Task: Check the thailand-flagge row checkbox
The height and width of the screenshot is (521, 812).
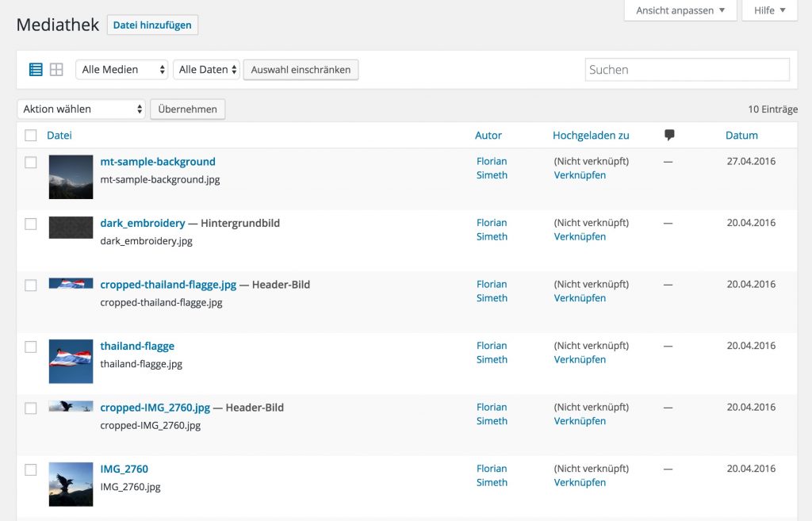Action: (30, 347)
